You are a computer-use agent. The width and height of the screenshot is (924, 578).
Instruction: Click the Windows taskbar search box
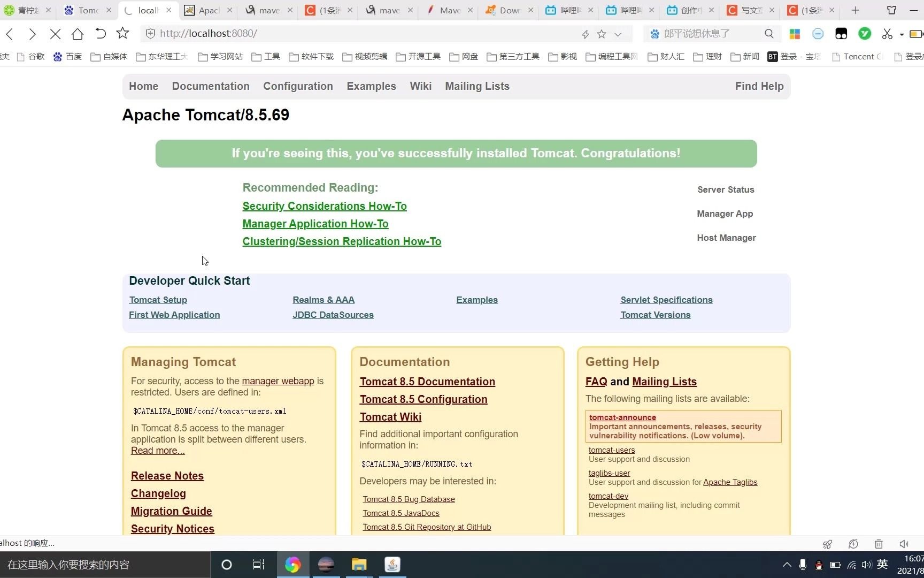tap(105, 565)
